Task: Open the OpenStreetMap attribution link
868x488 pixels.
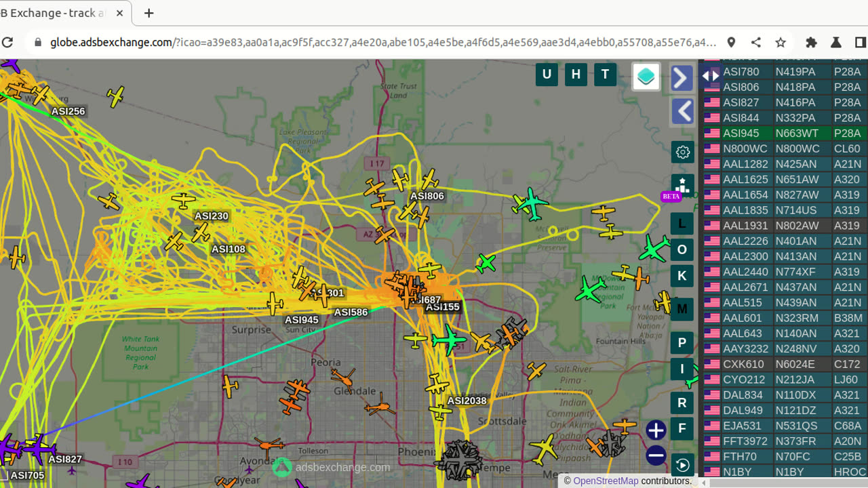Action: tap(606, 481)
